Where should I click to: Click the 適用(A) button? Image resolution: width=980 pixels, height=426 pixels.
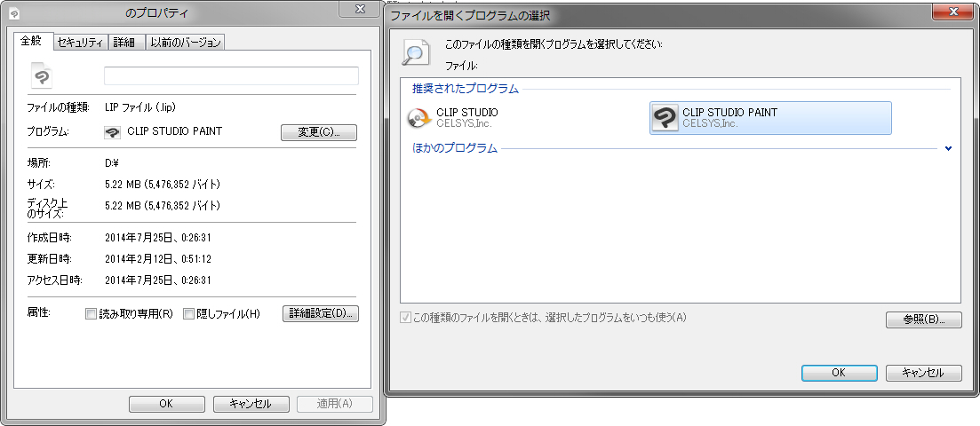[334, 404]
